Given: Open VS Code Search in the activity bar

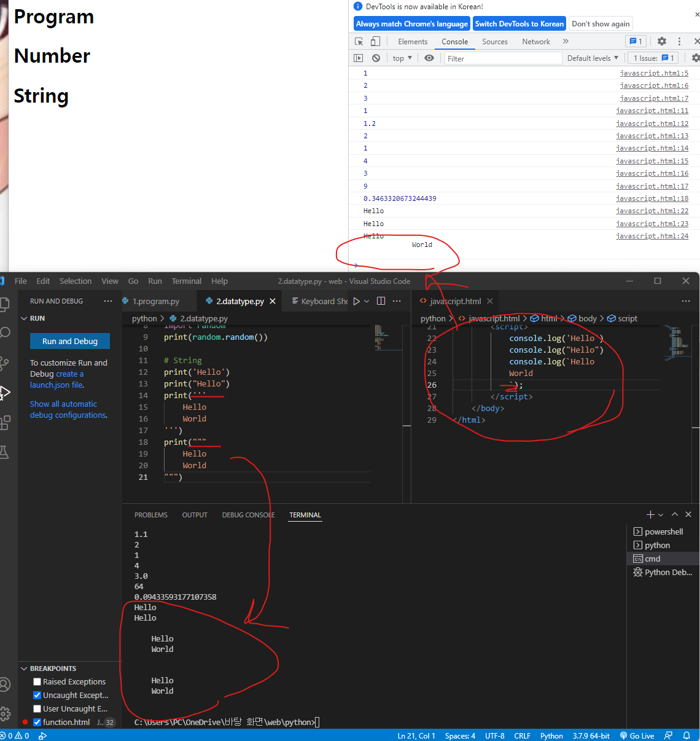Looking at the screenshot, I should pyautogui.click(x=5, y=333).
